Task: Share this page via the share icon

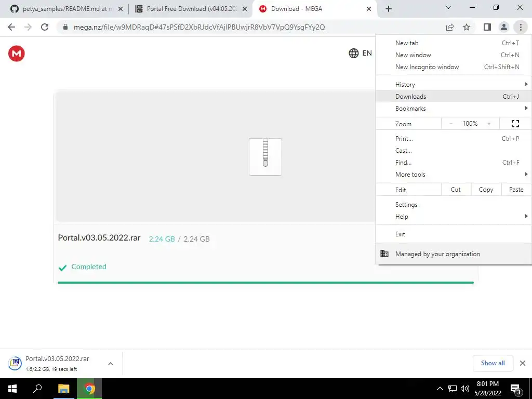Action: point(450,27)
